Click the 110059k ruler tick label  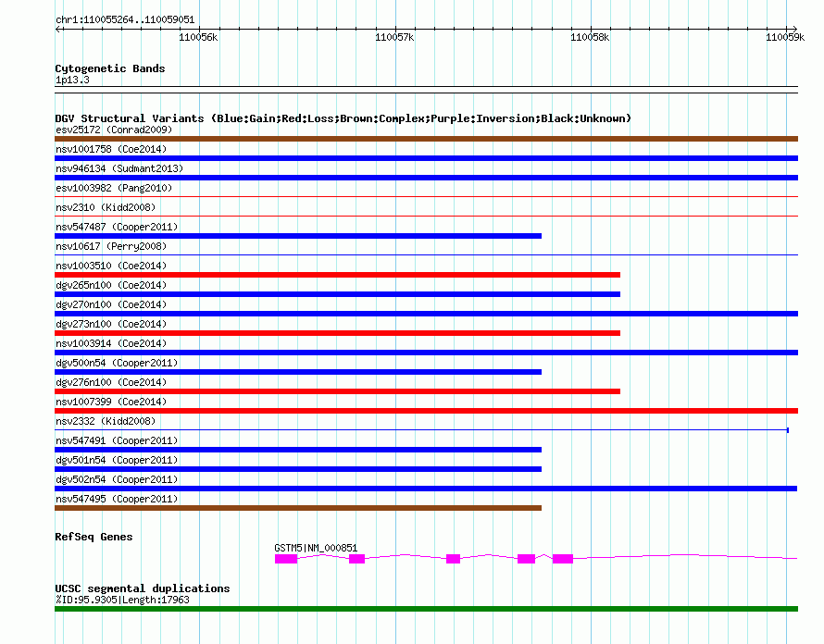[x=785, y=37]
